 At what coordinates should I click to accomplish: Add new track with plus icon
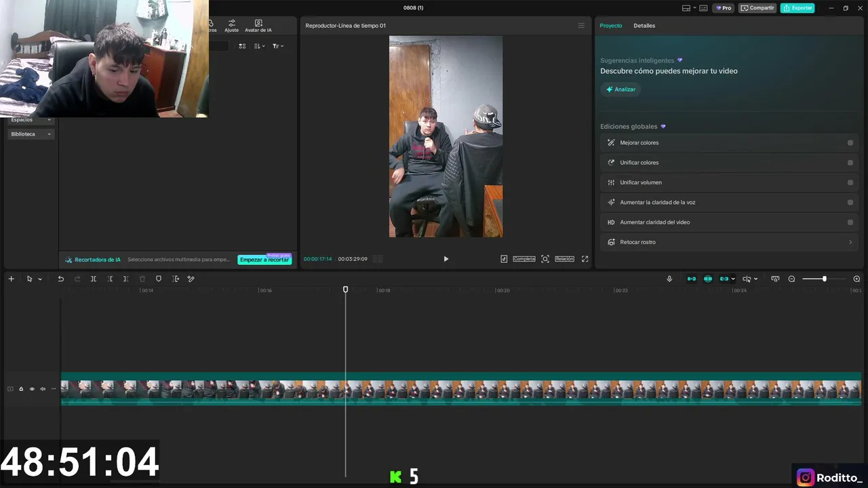click(11, 279)
